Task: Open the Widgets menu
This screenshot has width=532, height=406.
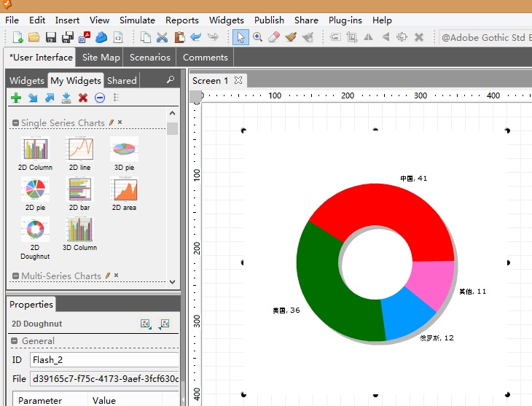Action: tap(226, 20)
